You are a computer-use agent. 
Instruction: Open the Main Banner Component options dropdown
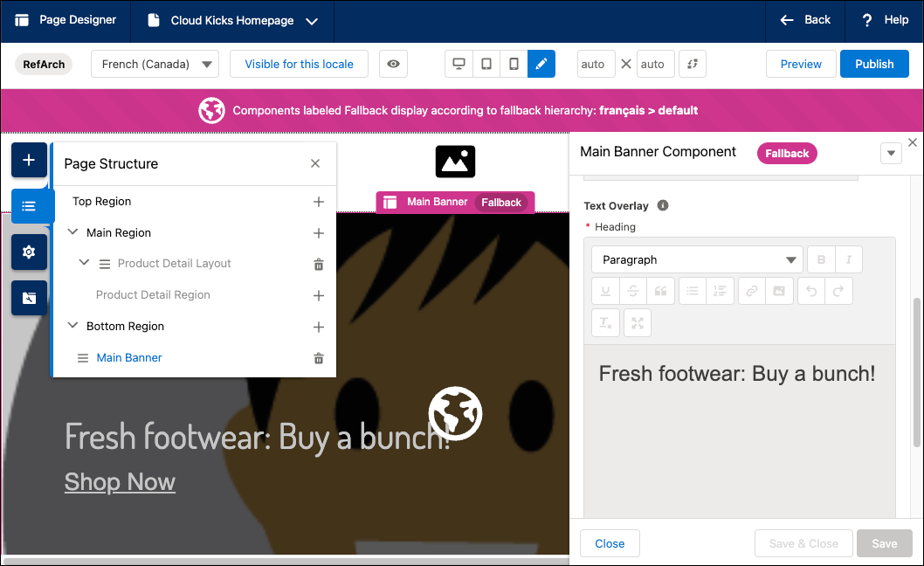click(x=891, y=154)
